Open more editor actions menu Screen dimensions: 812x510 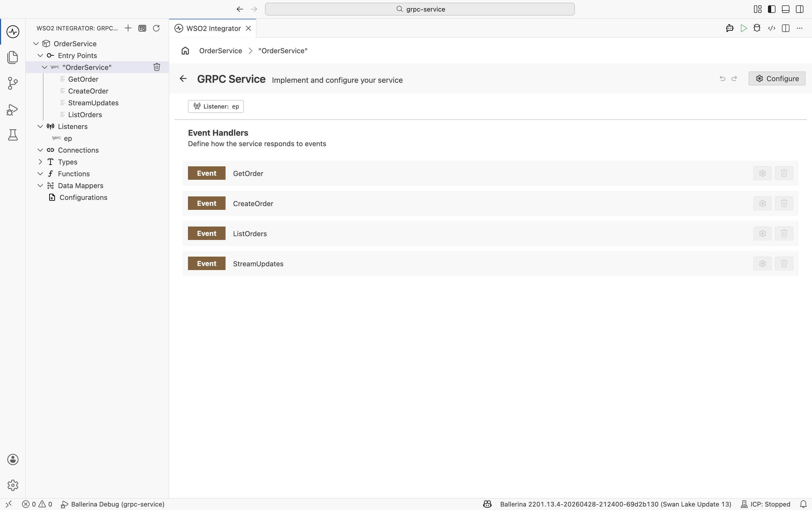[800, 28]
